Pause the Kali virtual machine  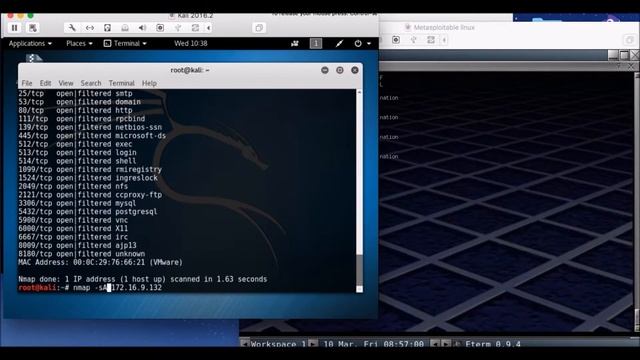[x=14, y=28]
